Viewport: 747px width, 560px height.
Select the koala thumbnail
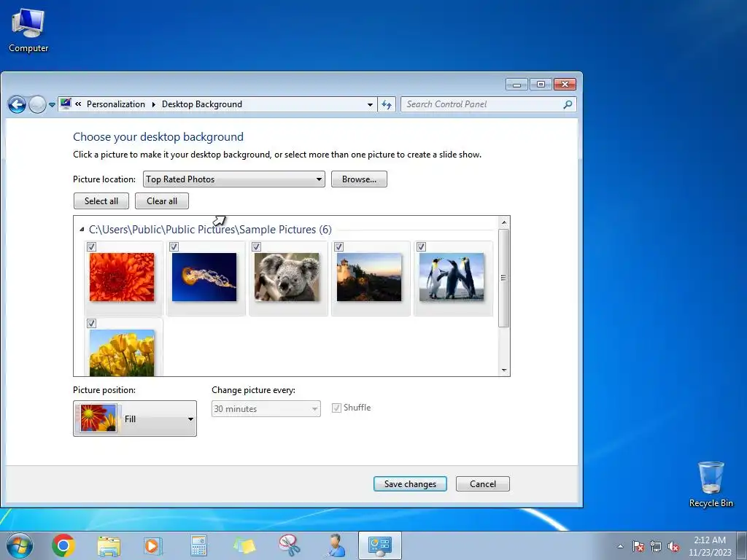(x=287, y=277)
